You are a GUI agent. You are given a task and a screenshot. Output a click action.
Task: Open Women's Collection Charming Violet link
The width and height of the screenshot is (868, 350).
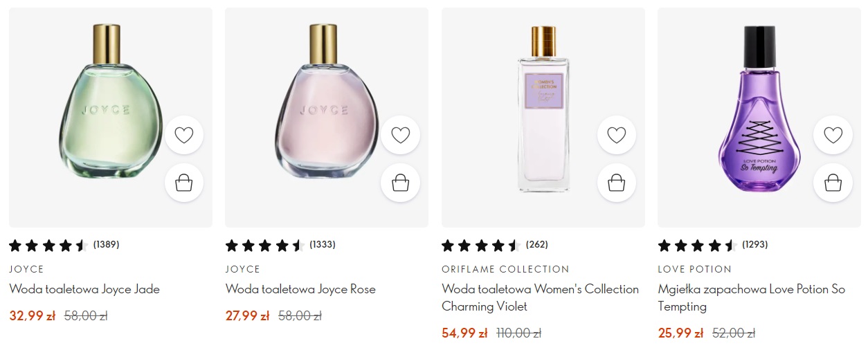tap(540, 297)
